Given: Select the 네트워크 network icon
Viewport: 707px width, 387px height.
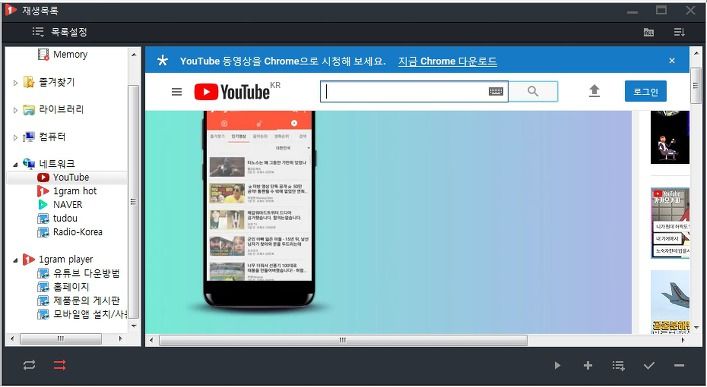Looking at the screenshot, I should pyautogui.click(x=28, y=163).
